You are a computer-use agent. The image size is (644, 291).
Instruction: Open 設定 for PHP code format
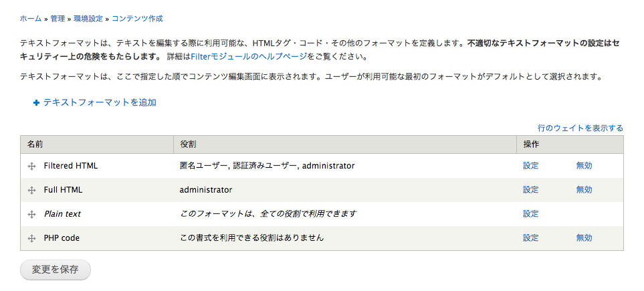[531, 238]
